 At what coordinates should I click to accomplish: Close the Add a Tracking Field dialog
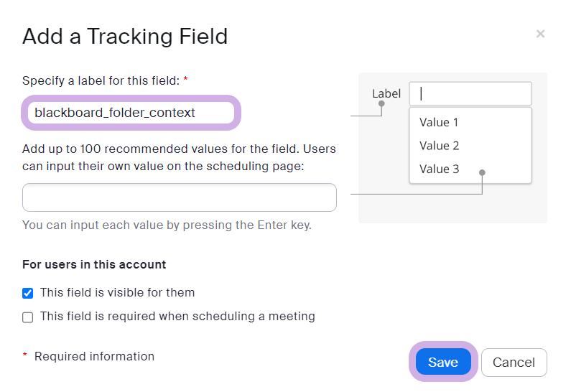(540, 34)
